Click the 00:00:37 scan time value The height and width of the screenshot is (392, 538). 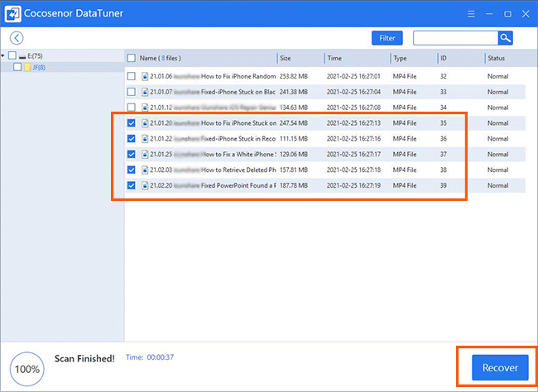point(161,357)
